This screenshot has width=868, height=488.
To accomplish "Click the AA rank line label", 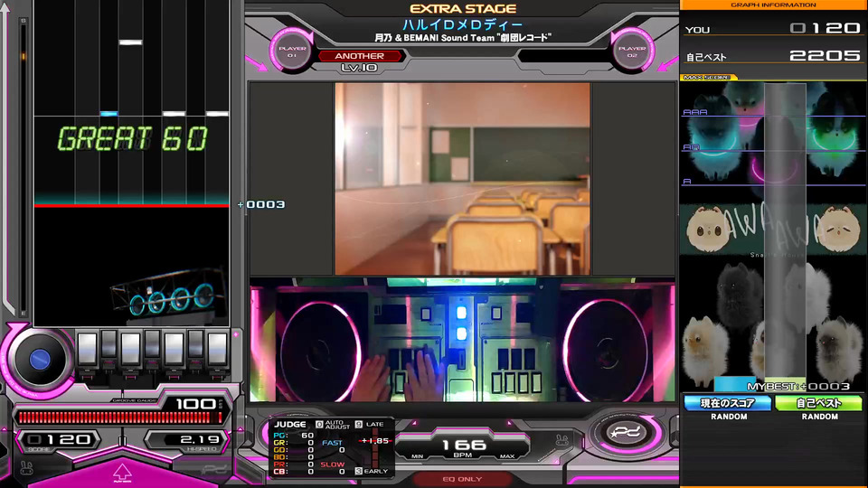I will pyautogui.click(x=692, y=147).
